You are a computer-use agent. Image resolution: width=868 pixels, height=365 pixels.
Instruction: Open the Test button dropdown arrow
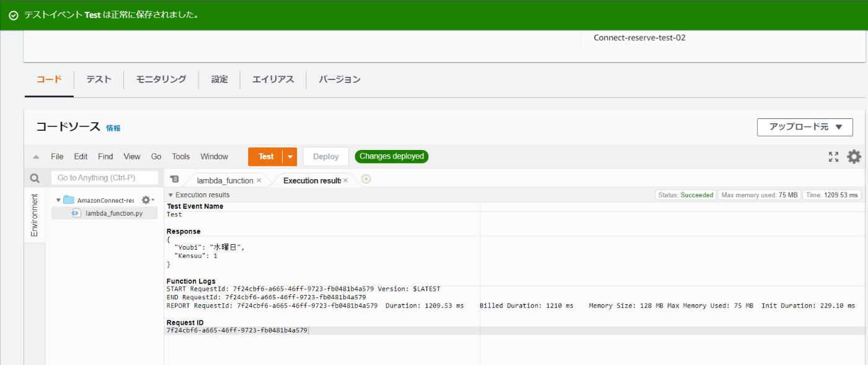coord(290,157)
